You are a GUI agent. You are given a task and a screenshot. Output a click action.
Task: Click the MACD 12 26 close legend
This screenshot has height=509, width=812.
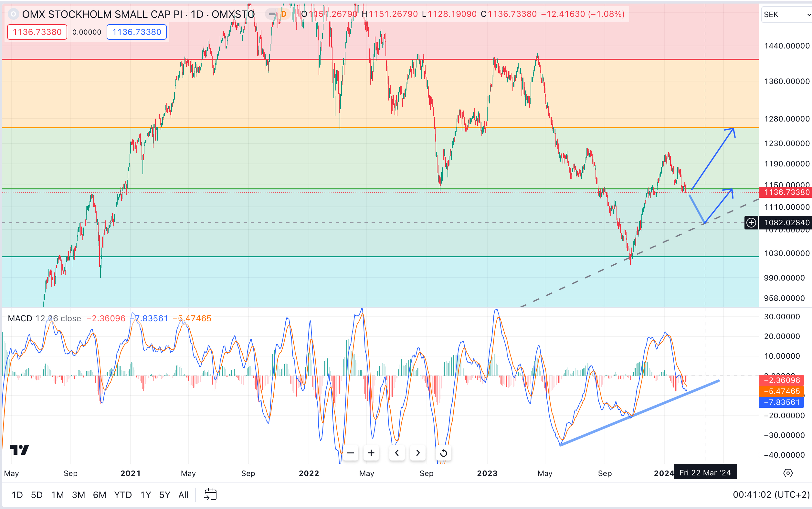pyautogui.click(x=44, y=318)
